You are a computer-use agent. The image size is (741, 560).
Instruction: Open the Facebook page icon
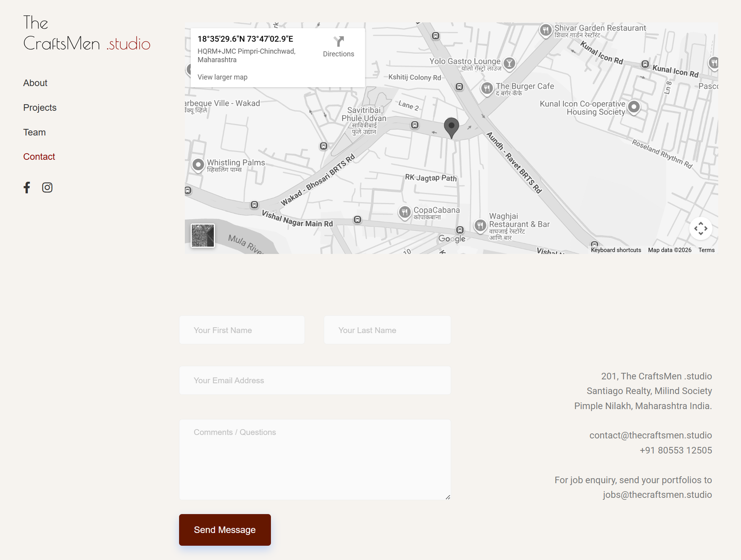click(27, 188)
